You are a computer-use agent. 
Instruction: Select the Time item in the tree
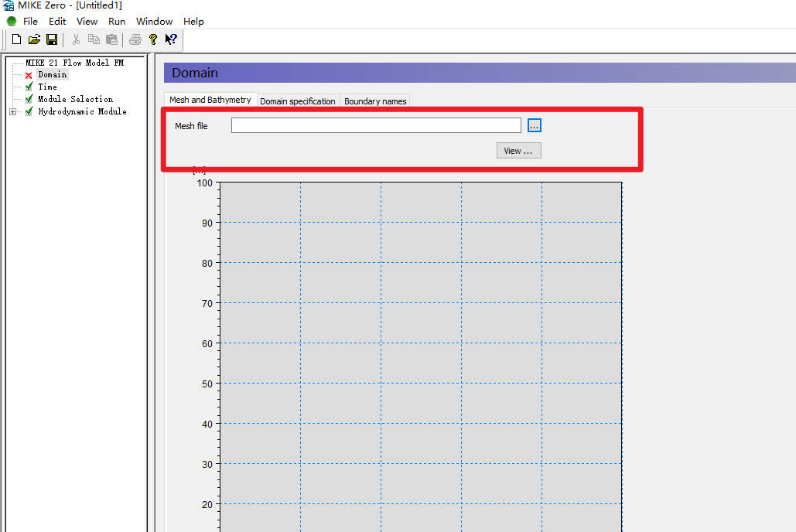click(47, 87)
